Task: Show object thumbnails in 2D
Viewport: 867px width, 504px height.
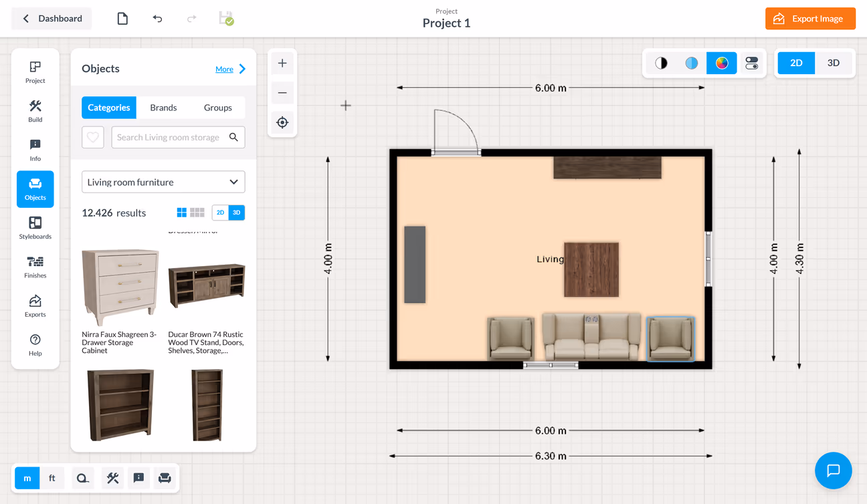Action: (x=220, y=213)
